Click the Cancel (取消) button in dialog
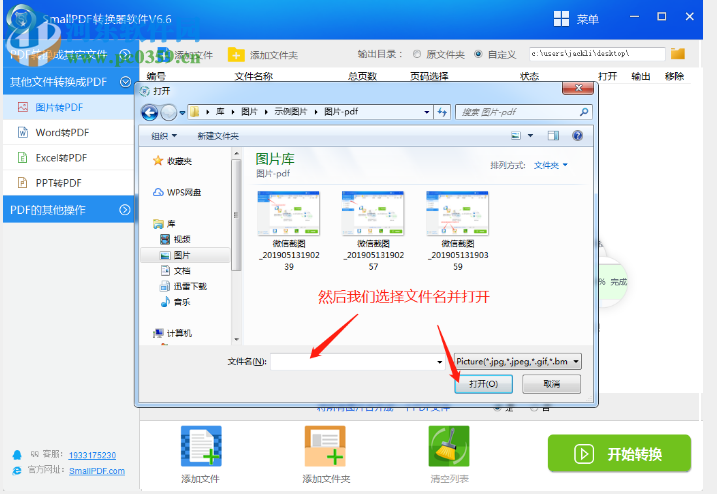Viewport: 717px width, 494px height. (551, 384)
